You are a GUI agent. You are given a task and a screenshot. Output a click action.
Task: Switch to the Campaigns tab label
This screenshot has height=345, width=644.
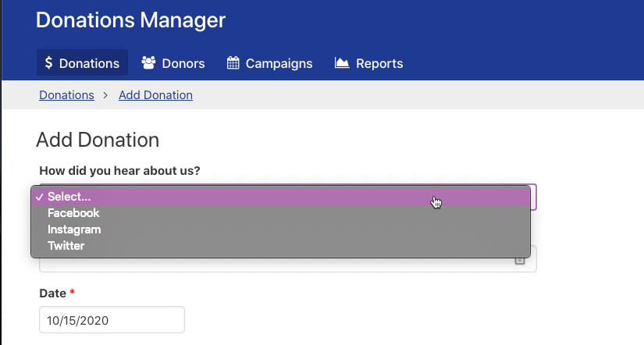click(279, 63)
